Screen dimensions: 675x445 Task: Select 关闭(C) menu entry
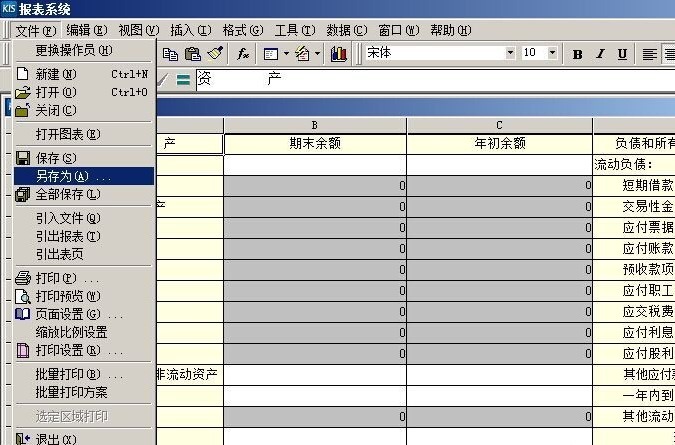(84, 111)
